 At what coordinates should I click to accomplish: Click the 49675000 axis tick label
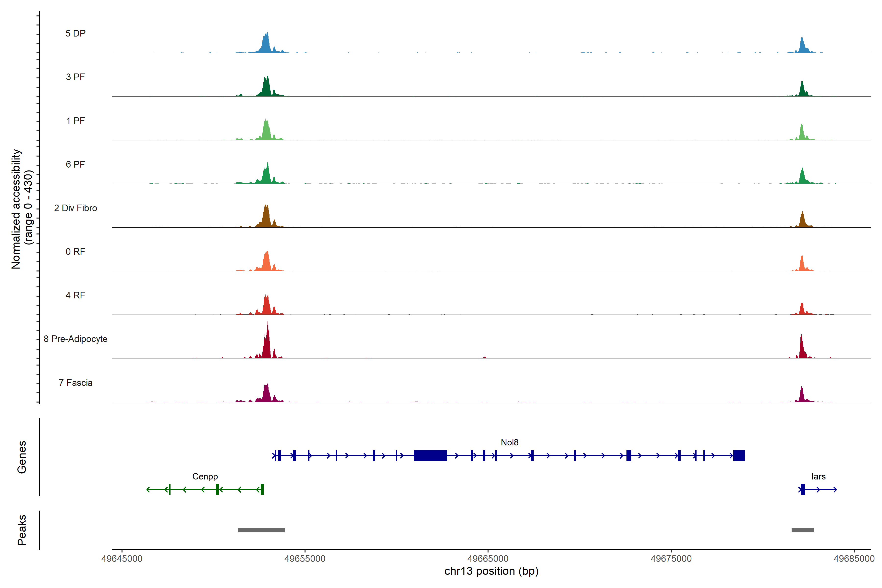point(671,559)
